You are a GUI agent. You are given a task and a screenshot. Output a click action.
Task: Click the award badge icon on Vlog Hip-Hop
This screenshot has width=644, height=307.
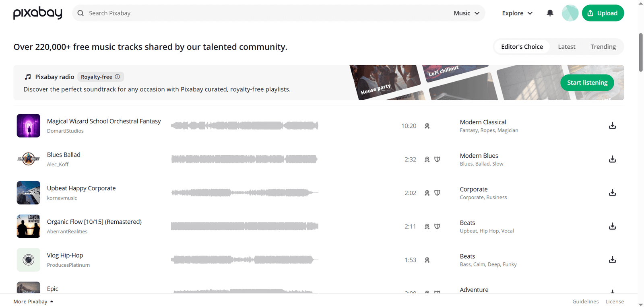coord(427,260)
